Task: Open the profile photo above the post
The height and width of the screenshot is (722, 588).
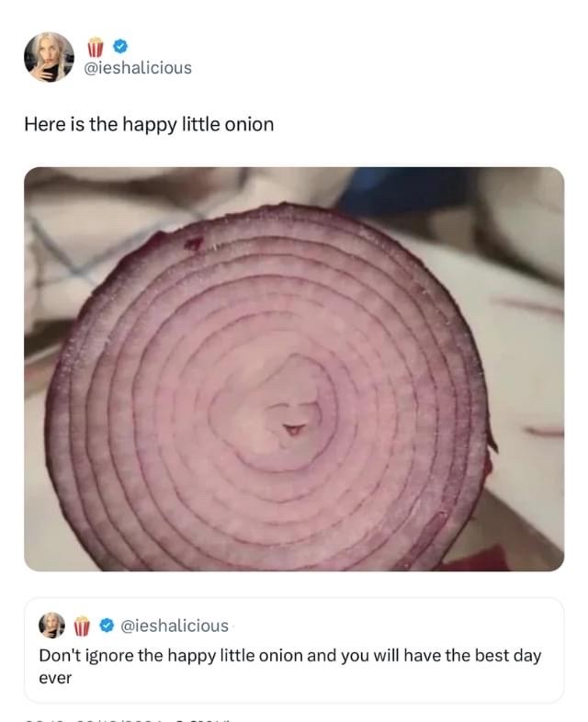Action: pos(49,57)
